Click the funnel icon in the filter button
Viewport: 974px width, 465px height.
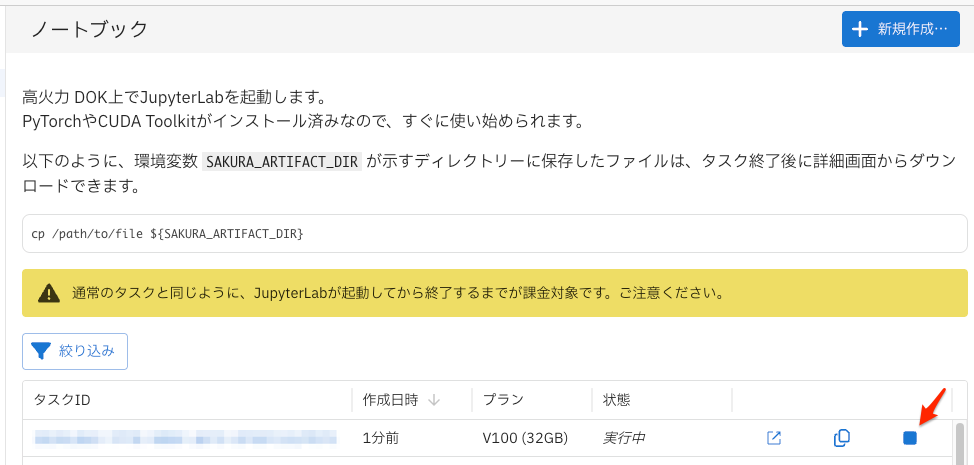click(41, 351)
